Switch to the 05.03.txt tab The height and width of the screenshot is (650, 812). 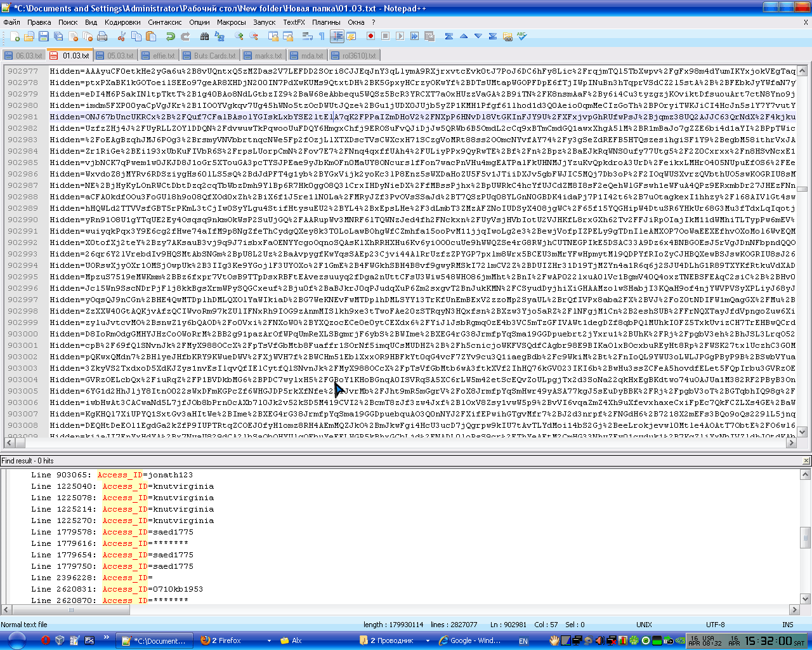pos(115,56)
